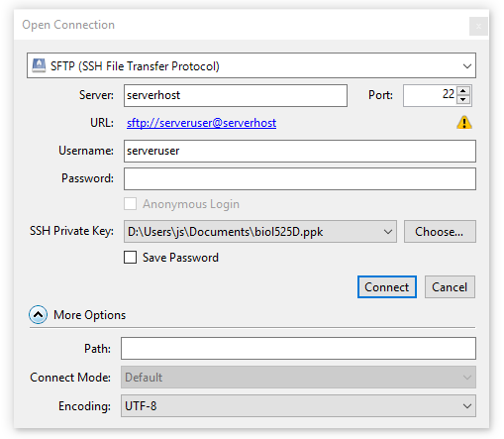This screenshot has height=439, width=504.
Task: Click the Connect button
Action: click(x=387, y=286)
